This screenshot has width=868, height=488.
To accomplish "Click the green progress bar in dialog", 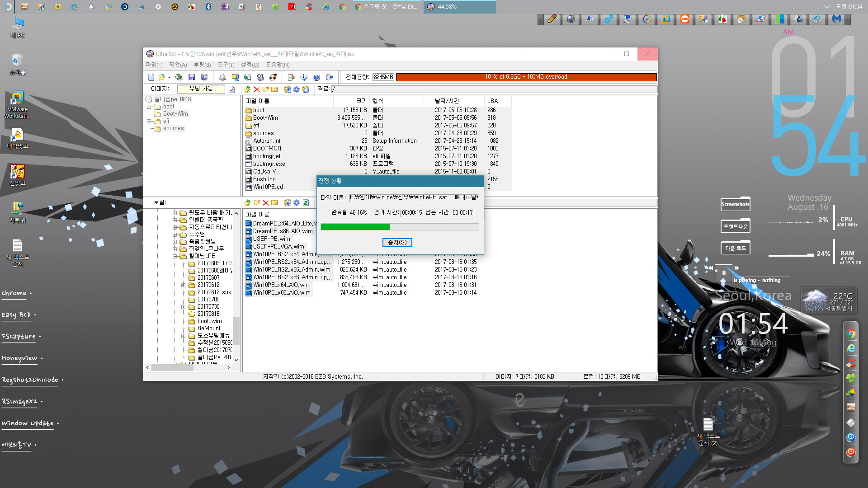I will click(400, 227).
